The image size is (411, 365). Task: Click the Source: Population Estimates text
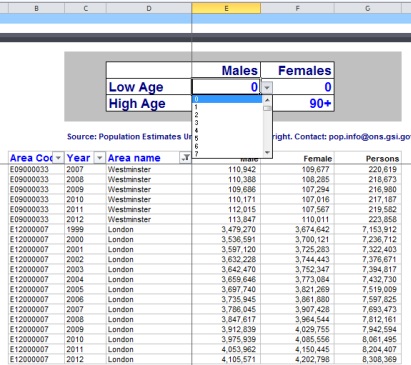coord(129,137)
